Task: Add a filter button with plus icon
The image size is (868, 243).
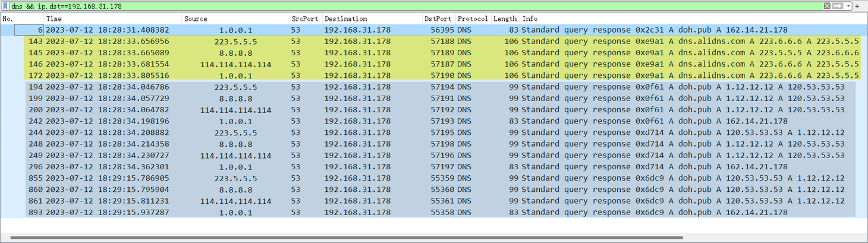Action: [857, 6]
